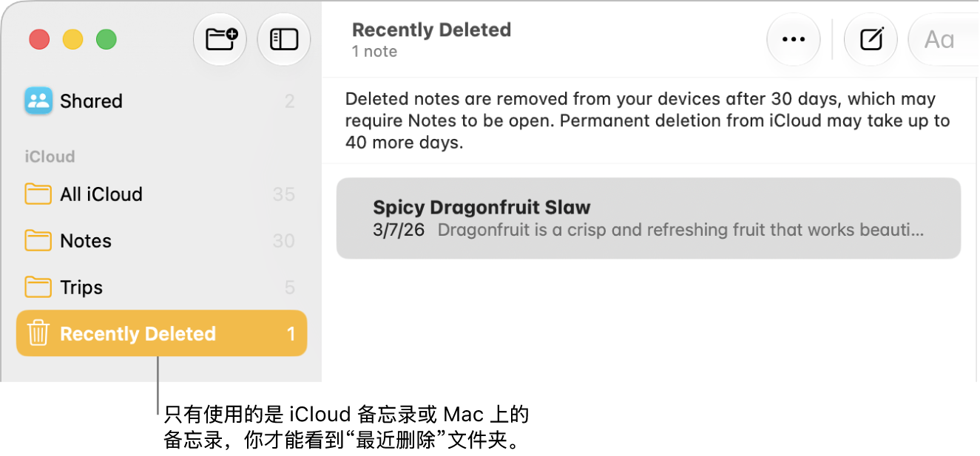980x456 pixels.
Task: Toggle the sidebar visibility button
Action: point(284,39)
